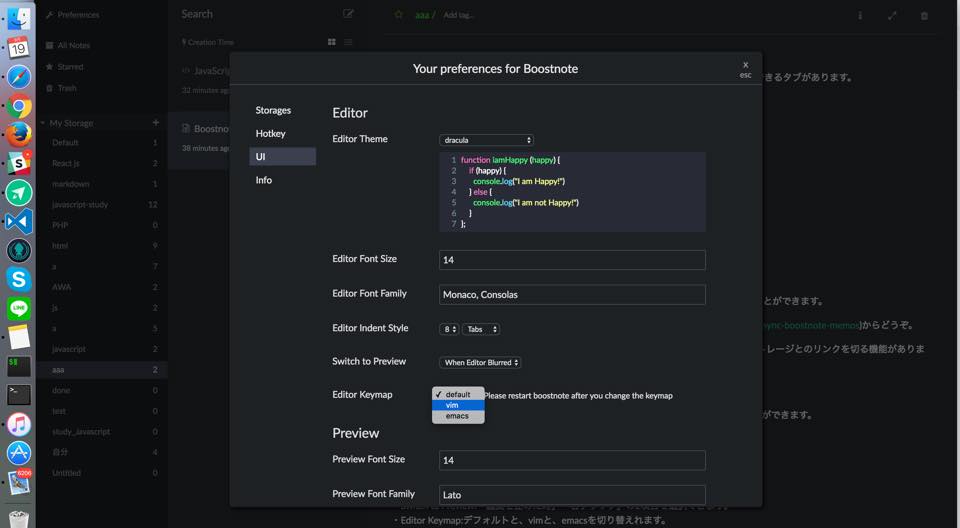Open the Storages preferences tab
Image resolution: width=960 pixels, height=528 pixels.
pyautogui.click(x=273, y=110)
